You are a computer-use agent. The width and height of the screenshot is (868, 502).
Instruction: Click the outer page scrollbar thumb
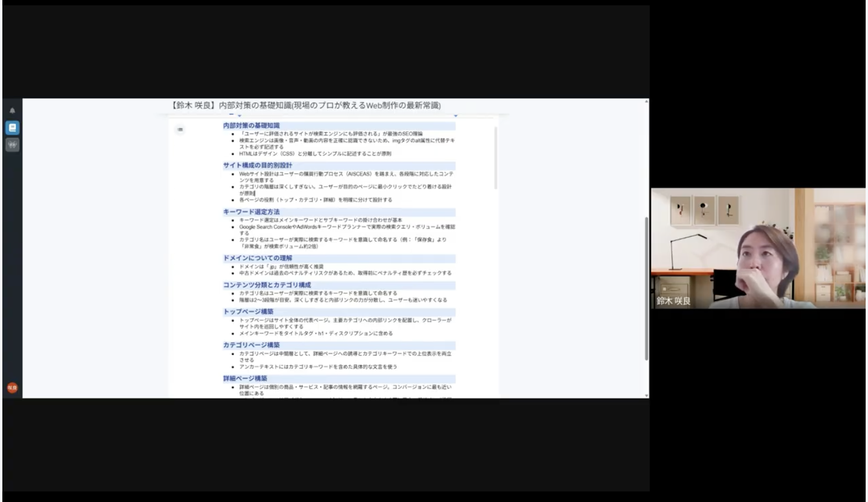pyautogui.click(x=647, y=288)
